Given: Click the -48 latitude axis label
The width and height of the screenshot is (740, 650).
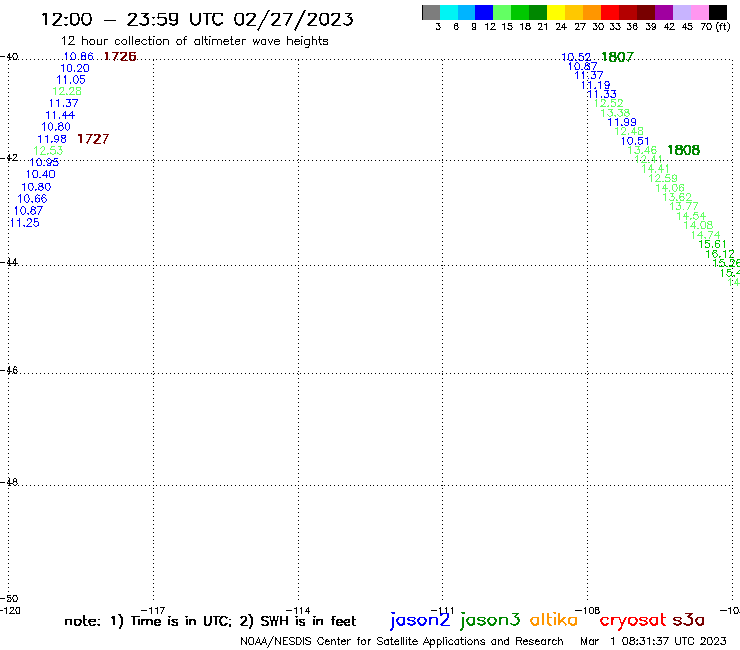Looking at the screenshot, I should click(9, 482).
